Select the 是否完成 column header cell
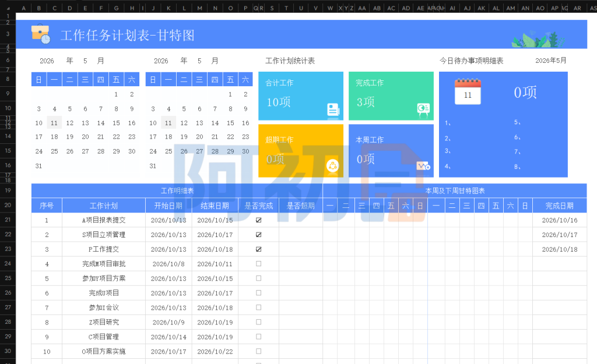Viewport: 597px width, 364px height. (258, 206)
